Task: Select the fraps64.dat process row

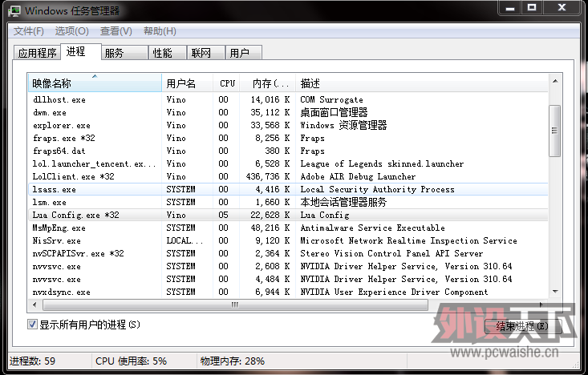Action: point(288,151)
